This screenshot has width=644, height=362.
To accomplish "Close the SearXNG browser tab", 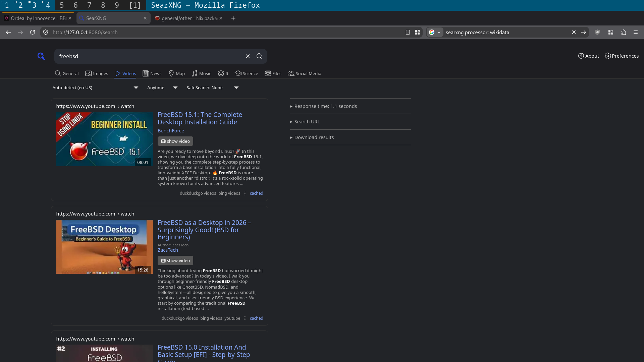I will 145,18.
